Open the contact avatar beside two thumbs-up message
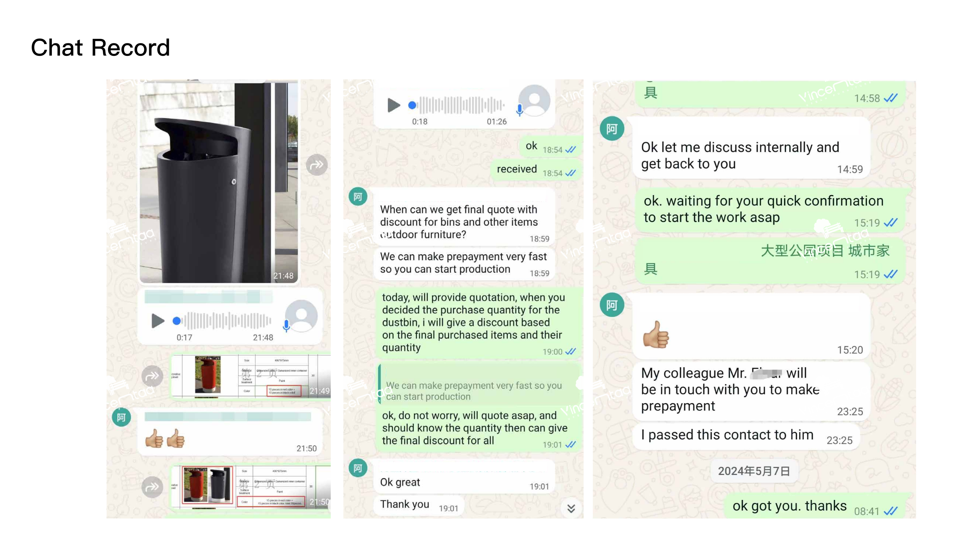The image size is (980, 551). (x=121, y=417)
